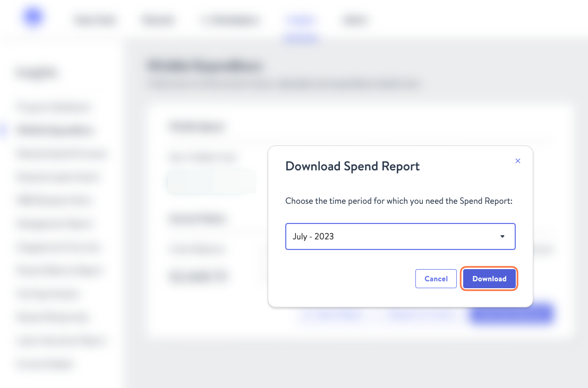Dismiss the dialog with the X icon

coord(518,160)
